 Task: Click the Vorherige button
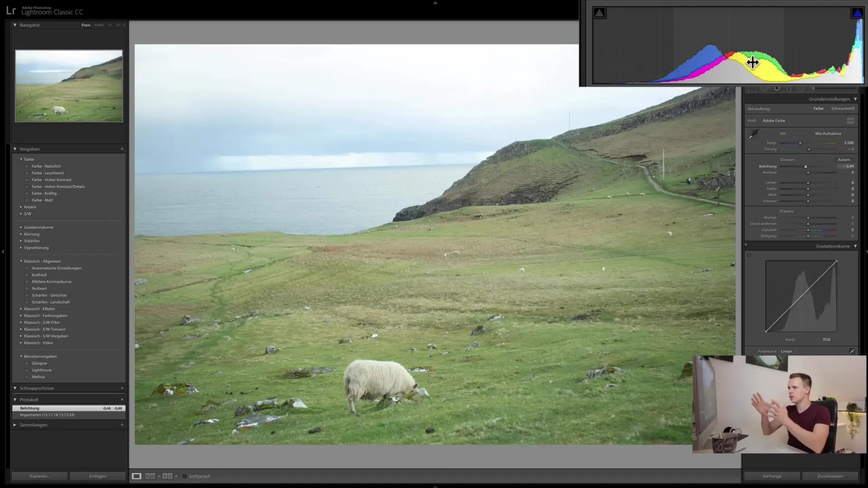coord(772,476)
